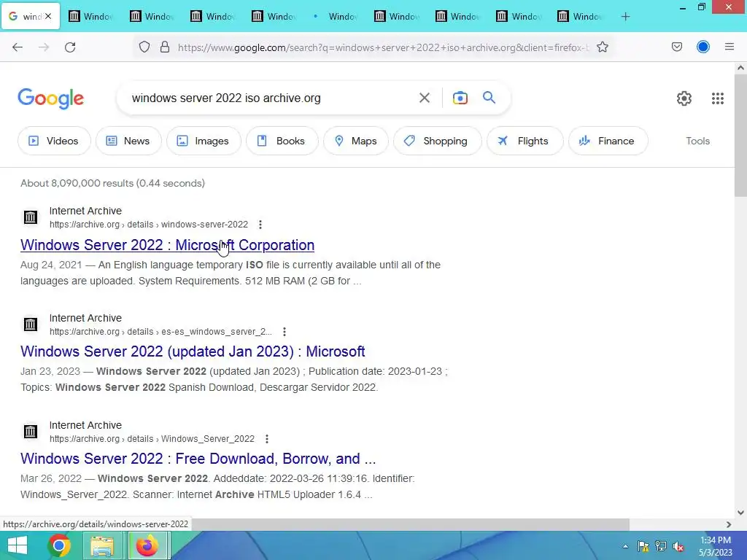Open Google quick settings gear
Viewport: 747px width, 560px height.
(684, 98)
